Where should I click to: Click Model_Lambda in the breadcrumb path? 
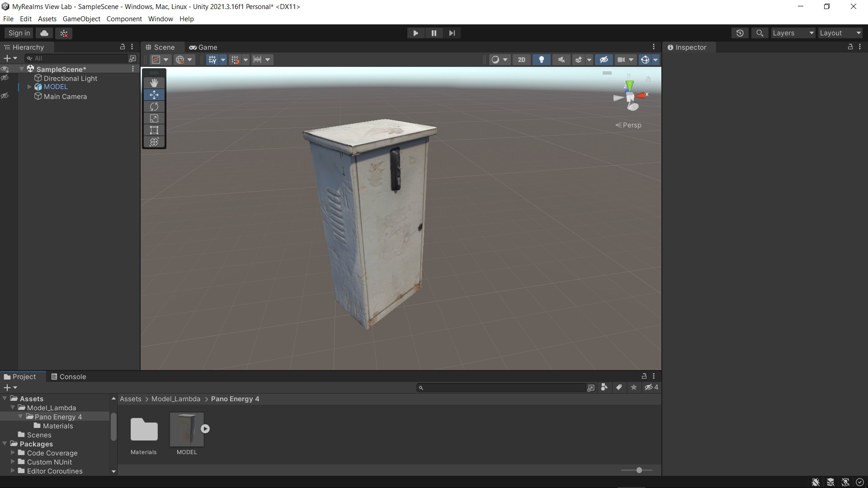[x=175, y=399]
